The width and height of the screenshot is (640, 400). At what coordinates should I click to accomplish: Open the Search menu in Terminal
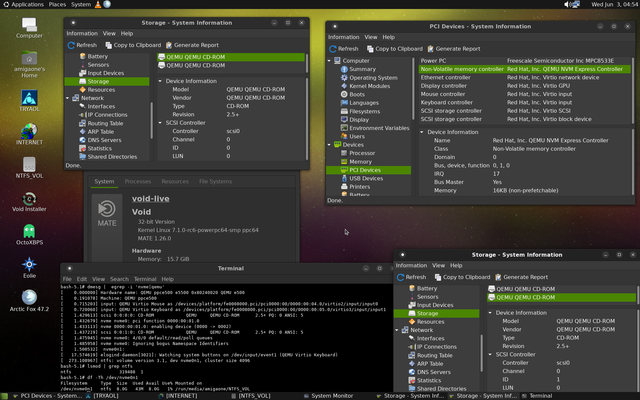[119, 279]
